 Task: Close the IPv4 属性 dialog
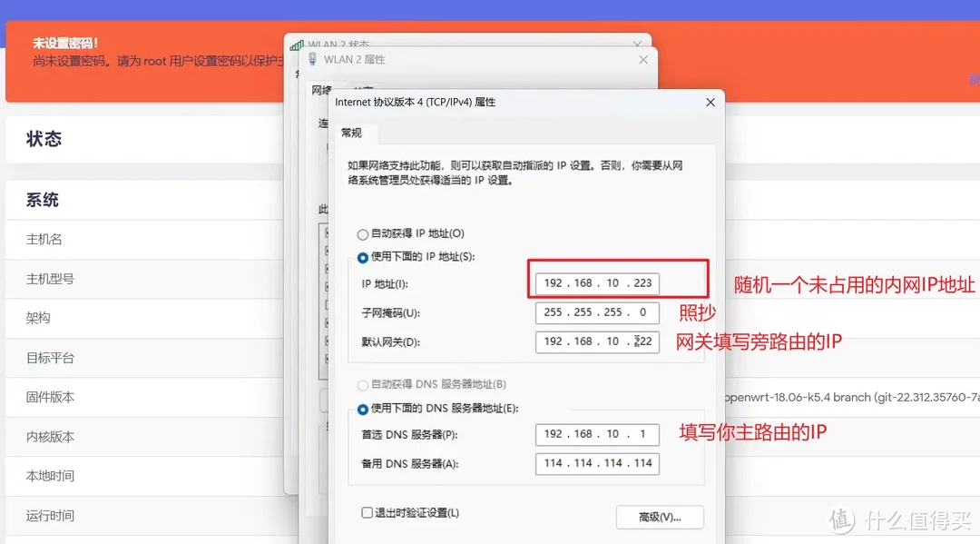point(710,102)
